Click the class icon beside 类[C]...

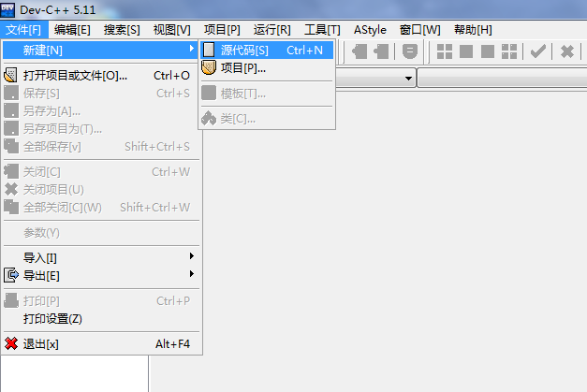[209, 118]
